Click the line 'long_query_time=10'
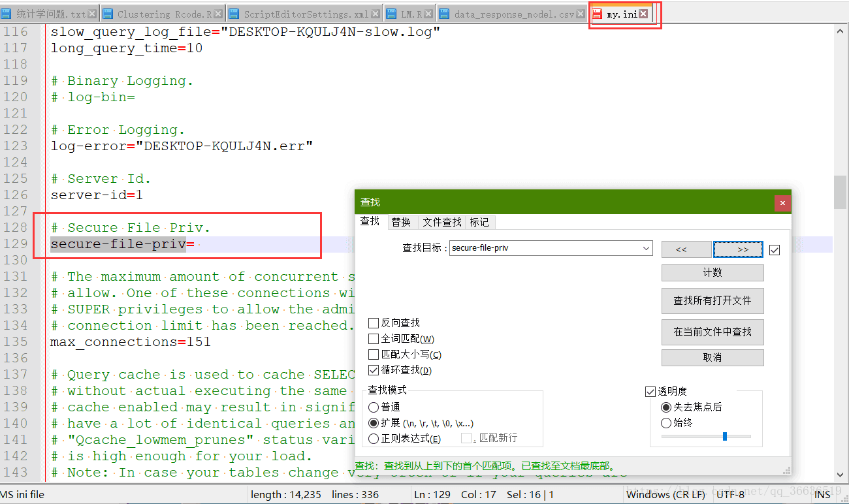The height and width of the screenshot is (504, 849). coord(127,48)
